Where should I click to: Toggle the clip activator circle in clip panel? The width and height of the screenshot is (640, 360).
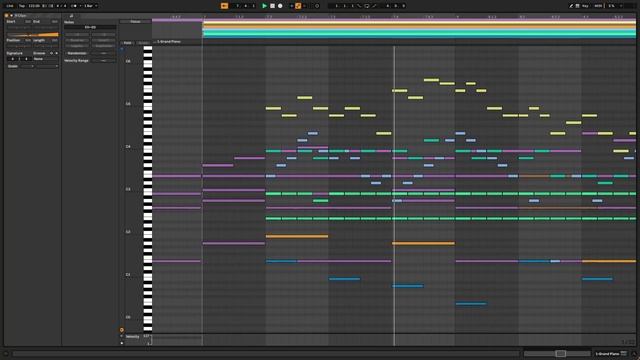tap(6, 16)
